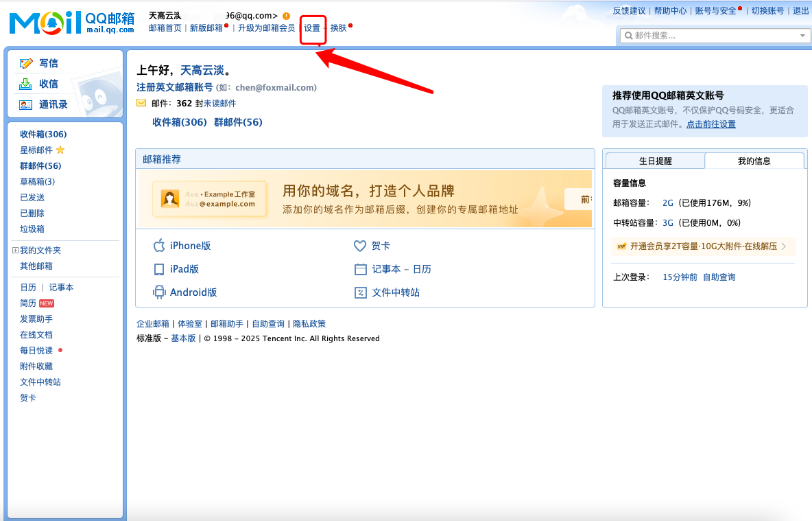Open 换肤 in the top navigation
The image size is (812, 521).
(x=339, y=28)
